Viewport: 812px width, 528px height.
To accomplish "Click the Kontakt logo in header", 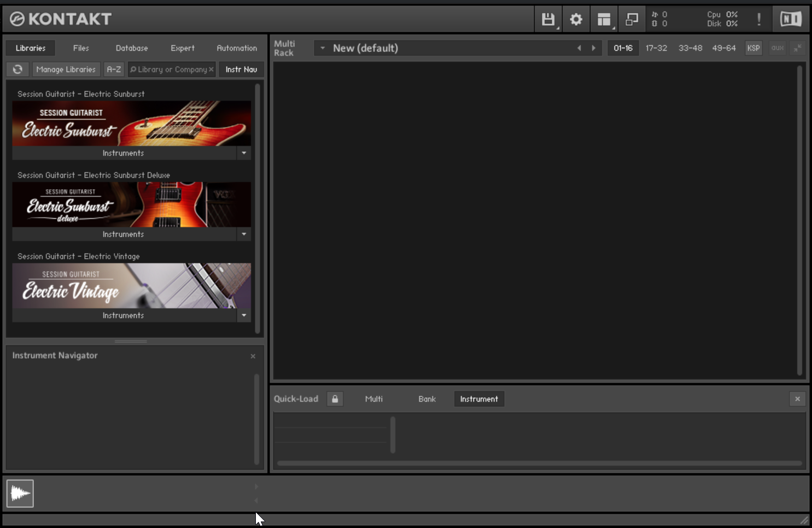I will point(61,19).
